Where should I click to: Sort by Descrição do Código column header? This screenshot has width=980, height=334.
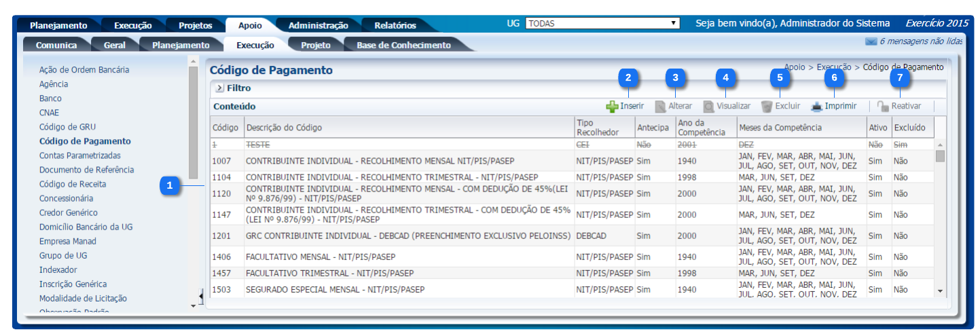[x=284, y=128]
